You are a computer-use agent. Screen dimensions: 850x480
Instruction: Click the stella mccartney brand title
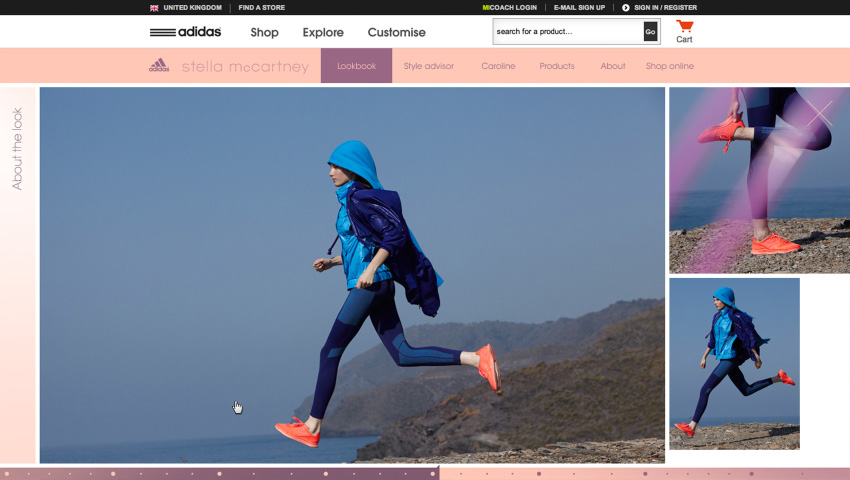(x=245, y=67)
